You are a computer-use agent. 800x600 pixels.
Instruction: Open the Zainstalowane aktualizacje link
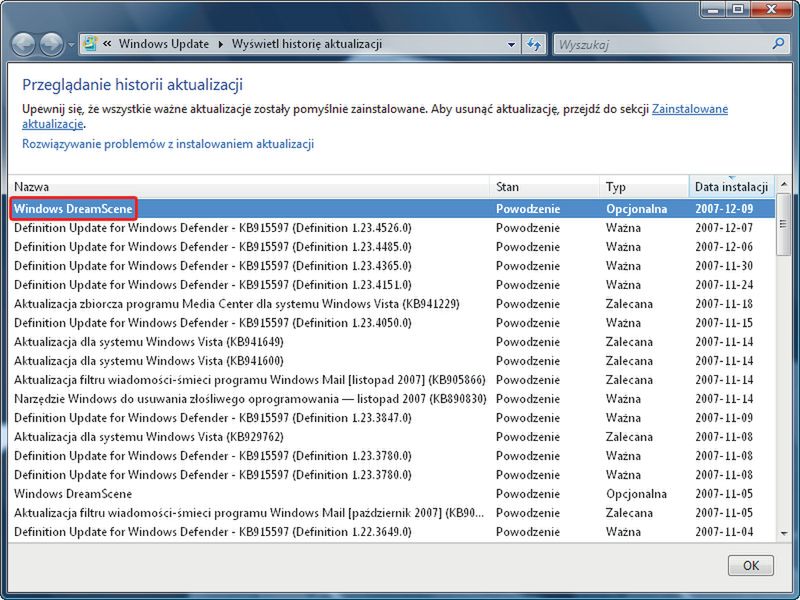click(689, 109)
